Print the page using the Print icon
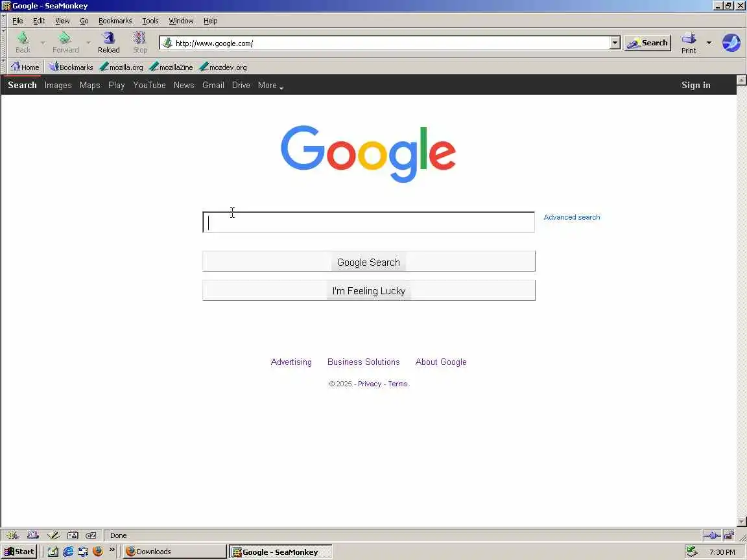The width and height of the screenshot is (747, 560). coord(689,38)
